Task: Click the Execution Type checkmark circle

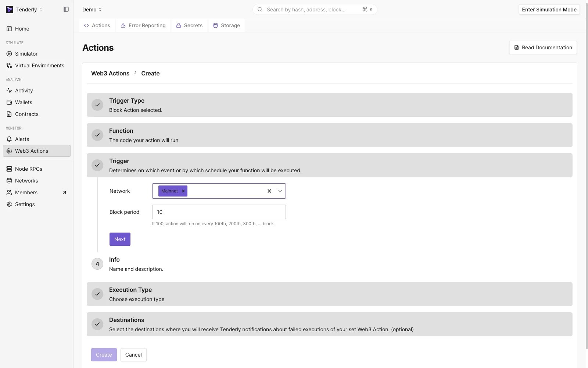Action: click(x=97, y=294)
